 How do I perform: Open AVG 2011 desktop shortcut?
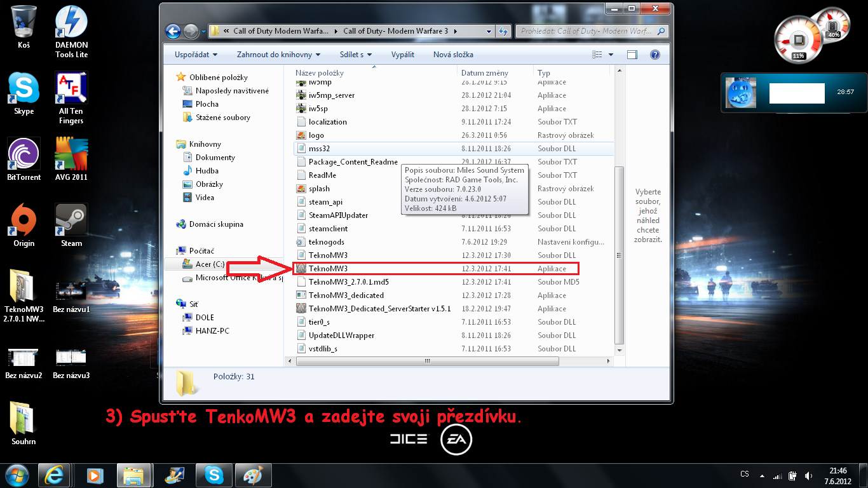(71, 159)
